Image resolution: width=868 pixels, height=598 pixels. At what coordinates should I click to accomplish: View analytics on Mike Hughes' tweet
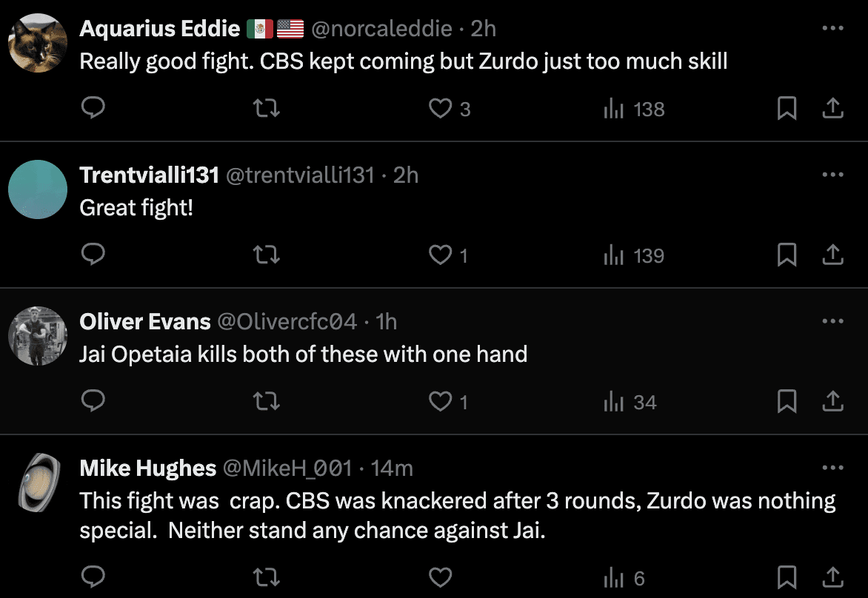pyautogui.click(x=624, y=577)
